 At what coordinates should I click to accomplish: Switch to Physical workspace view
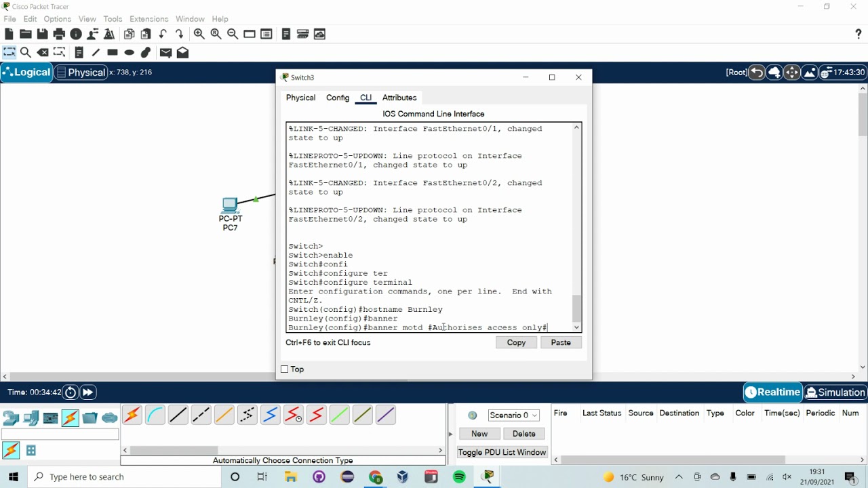click(81, 73)
